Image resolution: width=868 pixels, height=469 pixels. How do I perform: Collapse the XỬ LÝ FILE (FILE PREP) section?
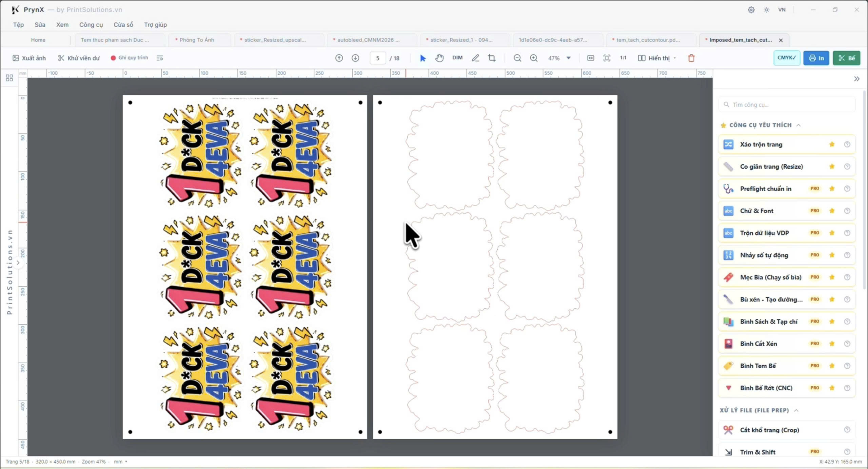point(796,410)
